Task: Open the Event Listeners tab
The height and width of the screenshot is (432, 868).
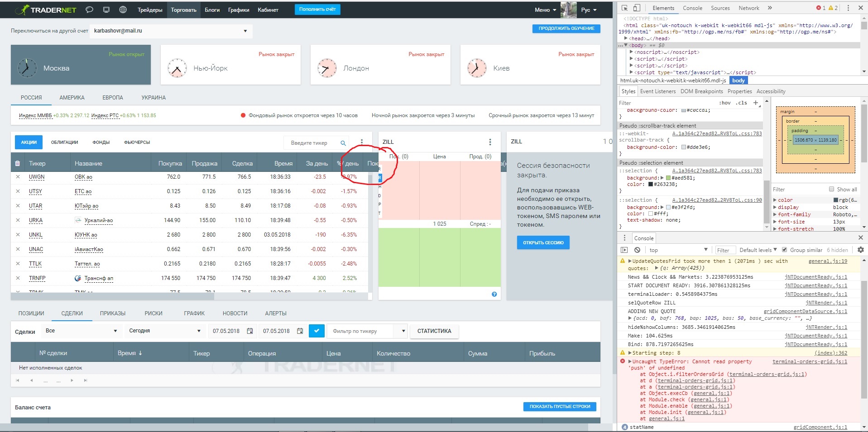Action: click(658, 91)
